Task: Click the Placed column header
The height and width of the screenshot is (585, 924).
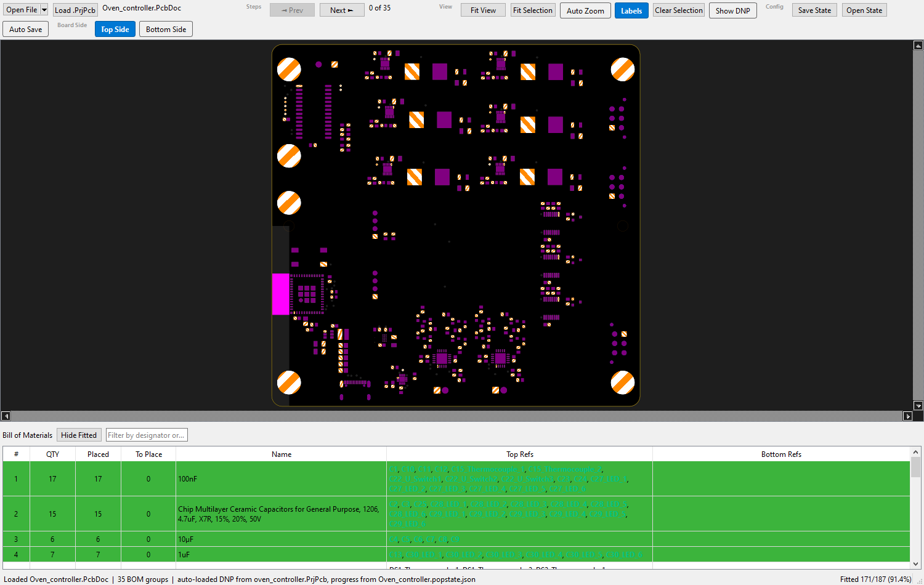Action: point(98,454)
